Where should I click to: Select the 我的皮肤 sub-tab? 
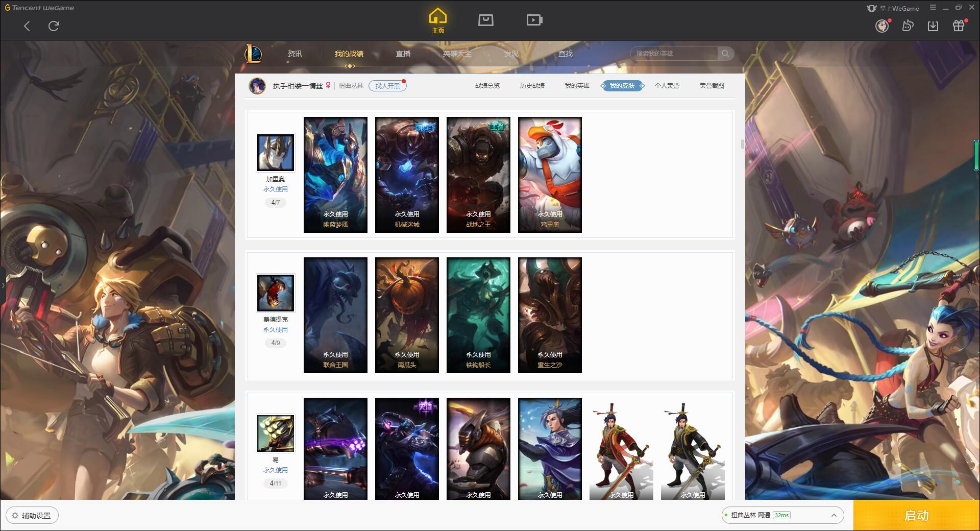coord(622,86)
